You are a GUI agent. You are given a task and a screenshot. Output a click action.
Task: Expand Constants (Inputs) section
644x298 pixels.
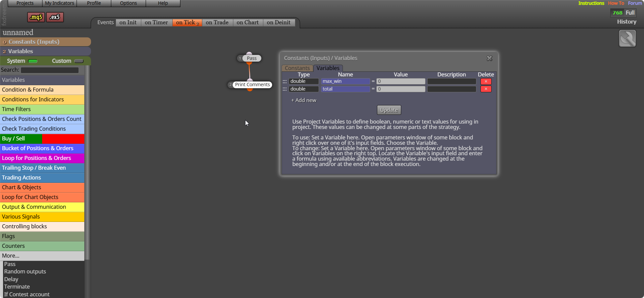(46, 42)
